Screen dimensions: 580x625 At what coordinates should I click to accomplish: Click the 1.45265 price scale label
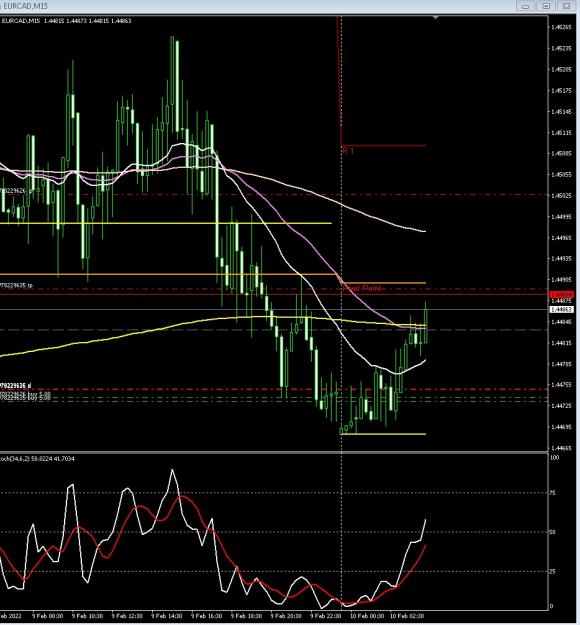coord(561,27)
